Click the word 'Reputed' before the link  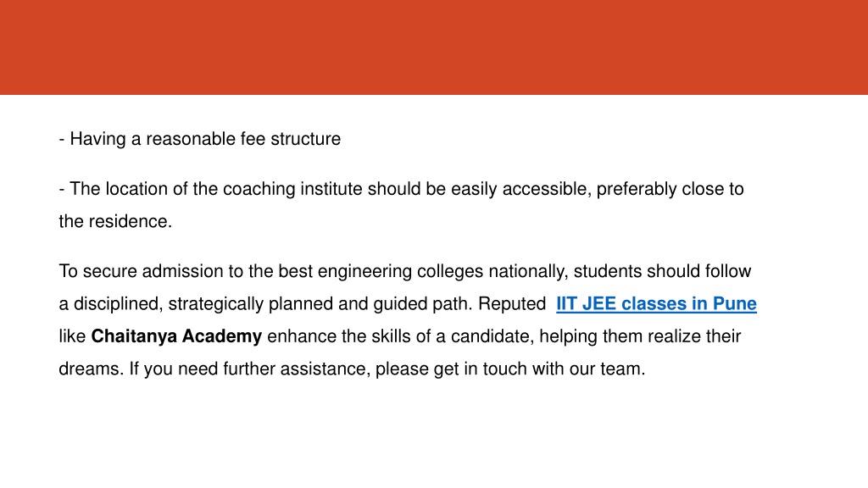coord(512,304)
